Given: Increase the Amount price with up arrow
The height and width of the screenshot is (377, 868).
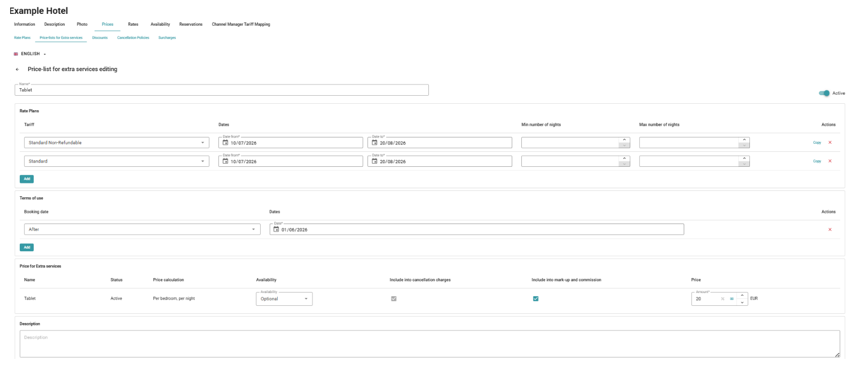Looking at the screenshot, I should [742, 295].
